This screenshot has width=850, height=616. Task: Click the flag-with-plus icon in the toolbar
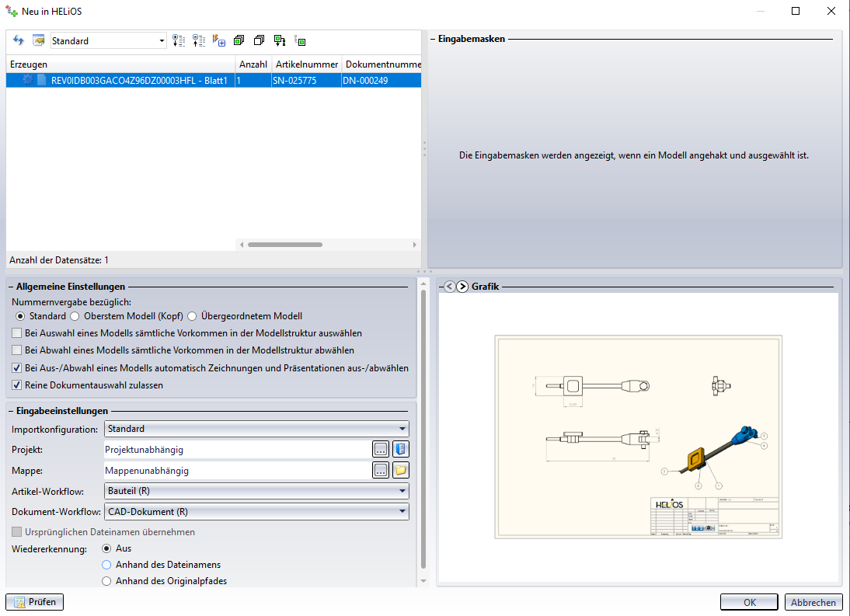218,40
